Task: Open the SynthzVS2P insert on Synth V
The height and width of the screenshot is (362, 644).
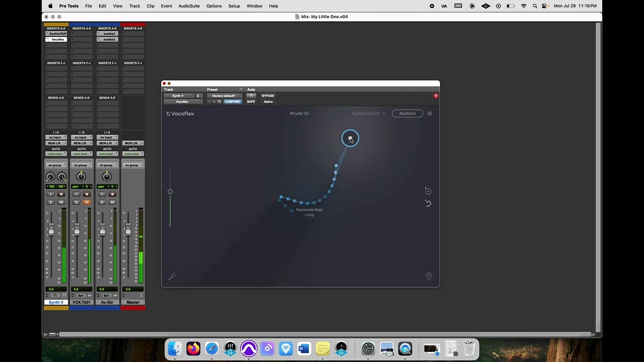Action: [57, 34]
